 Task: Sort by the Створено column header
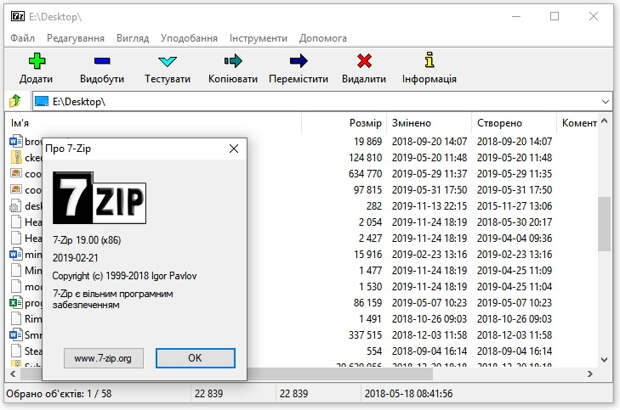click(x=514, y=123)
